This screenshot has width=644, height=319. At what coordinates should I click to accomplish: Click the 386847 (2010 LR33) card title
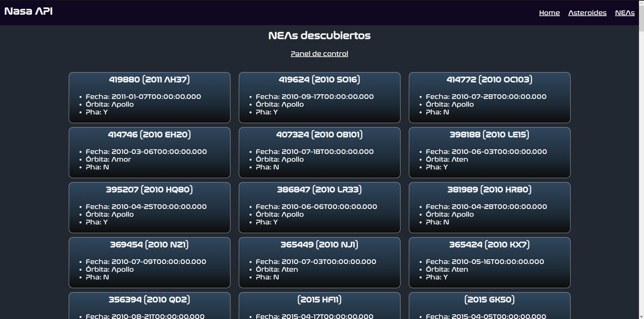click(x=319, y=189)
